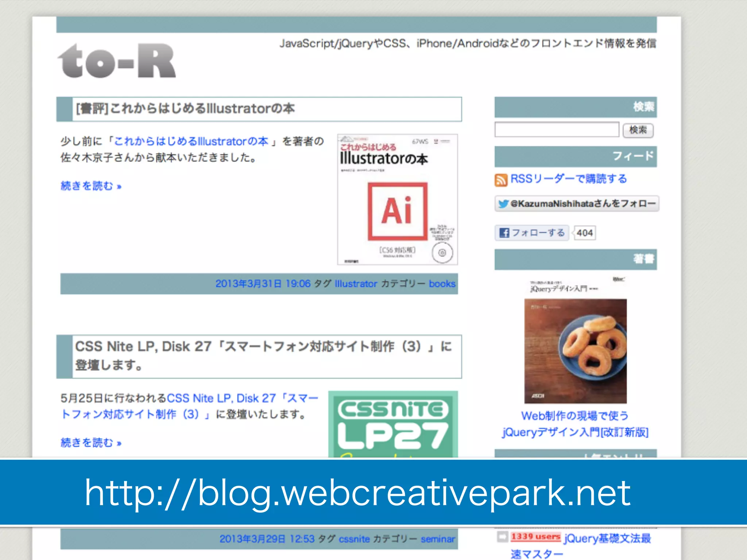
Task: Click the site tagline JavaScript/jQueryやCSS text
Action: pos(468,43)
